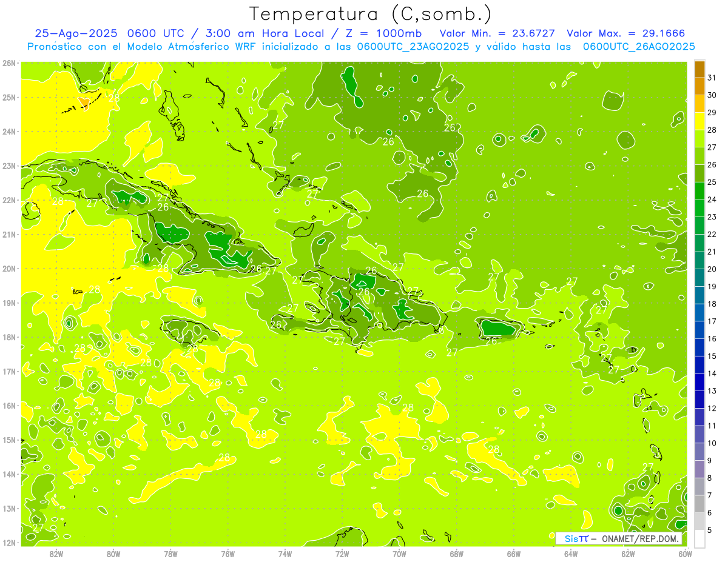Pick the light-green swatch between 27 and 28
Image resolution: width=728 pixels, height=562 pixels.
tap(699, 138)
